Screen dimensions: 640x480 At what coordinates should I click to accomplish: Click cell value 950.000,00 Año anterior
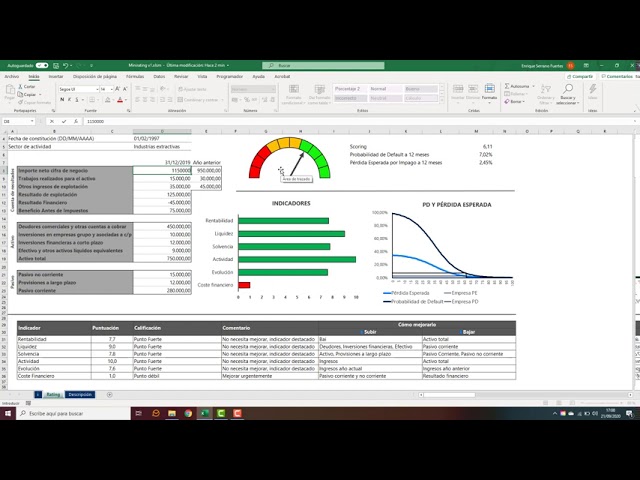coord(207,171)
